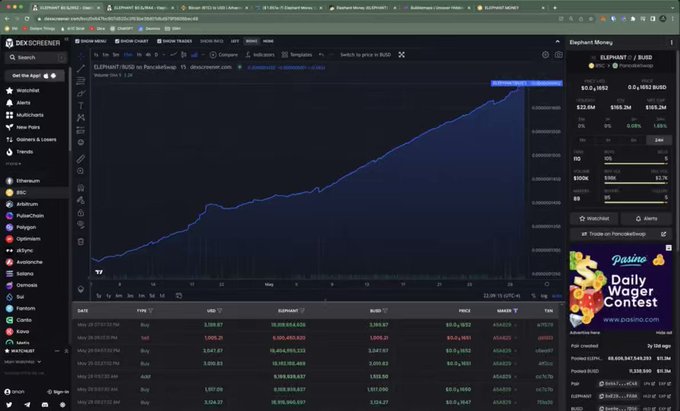Open chart settings gear icon
The image size is (680, 411).
click(x=546, y=55)
